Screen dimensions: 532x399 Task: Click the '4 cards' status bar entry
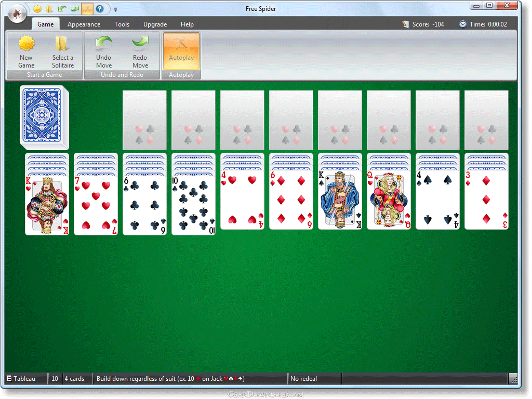[74, 378]
